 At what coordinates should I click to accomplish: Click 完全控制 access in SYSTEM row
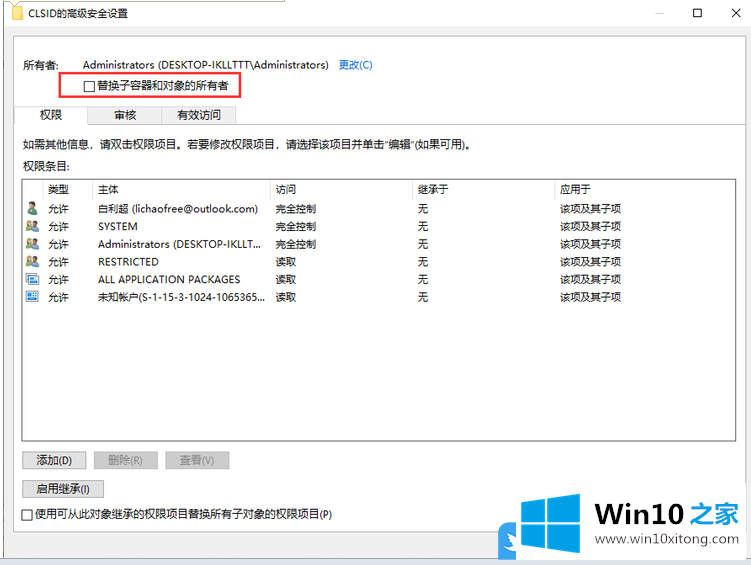click(x=296, y=226)
